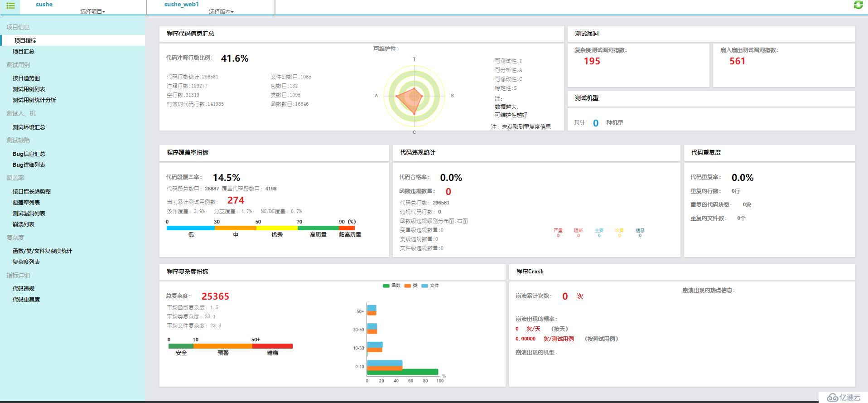Click the 代码重复度 panel header
The height and width of the screenshot is (403, 868).
[x=770, y=153]
